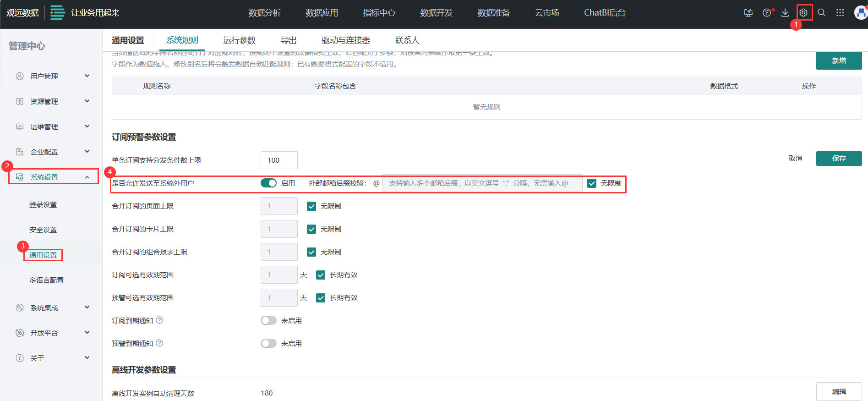
Task: Click the 订阅可选有效期范围 days input
Action: (x=279, y=275)
